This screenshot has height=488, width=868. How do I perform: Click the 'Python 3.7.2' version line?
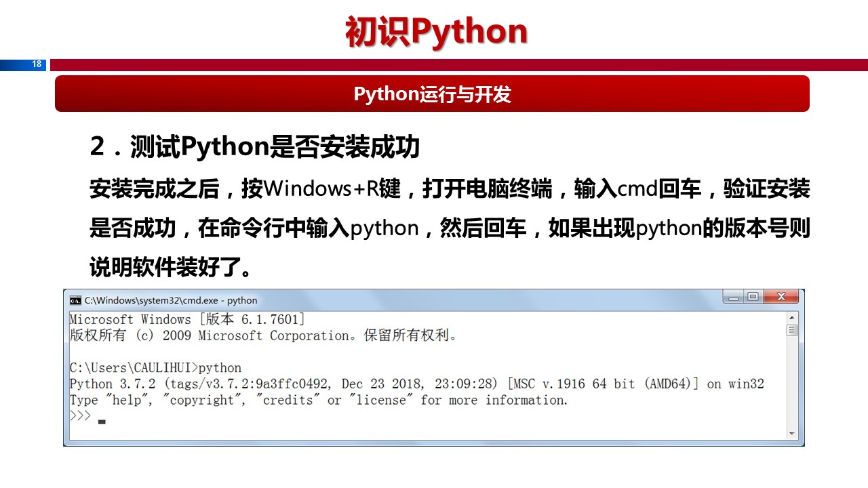pyautogui.click(x=416, y=384)
